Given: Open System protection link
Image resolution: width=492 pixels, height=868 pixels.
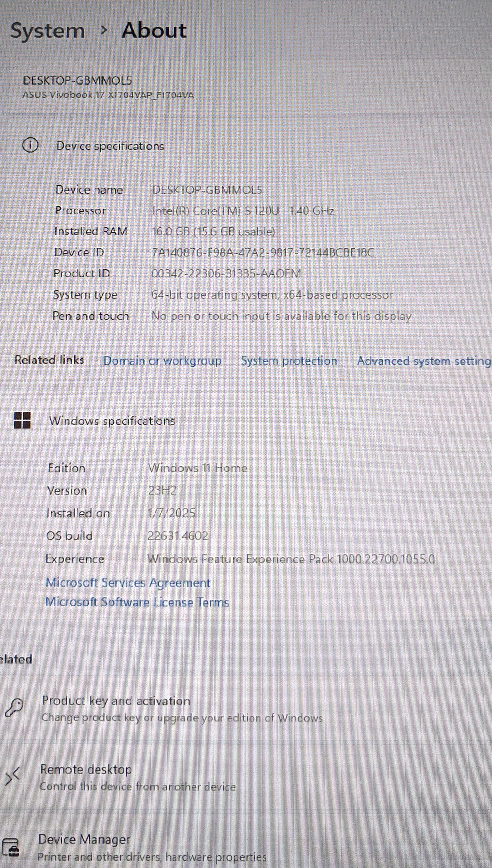Looking at the screenshot, I should [x=289, y=361].
